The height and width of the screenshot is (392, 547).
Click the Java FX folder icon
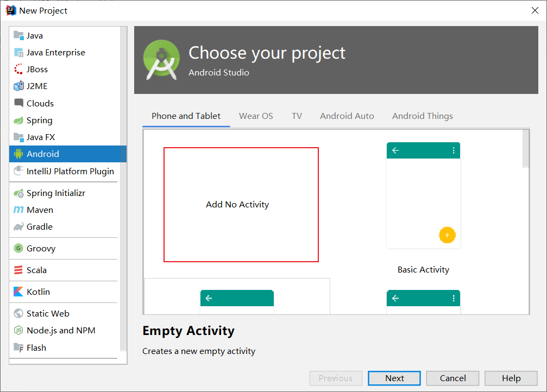pyautogui.click(x=18, y=137)
